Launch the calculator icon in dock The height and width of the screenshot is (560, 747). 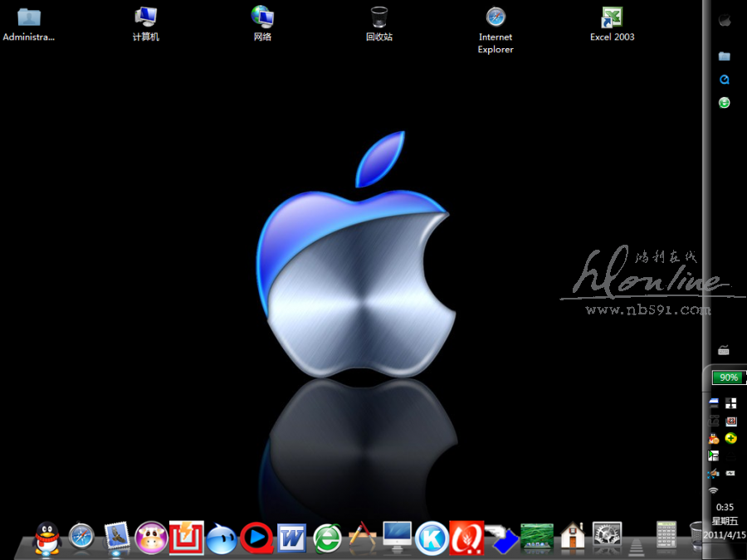(666, 535)
